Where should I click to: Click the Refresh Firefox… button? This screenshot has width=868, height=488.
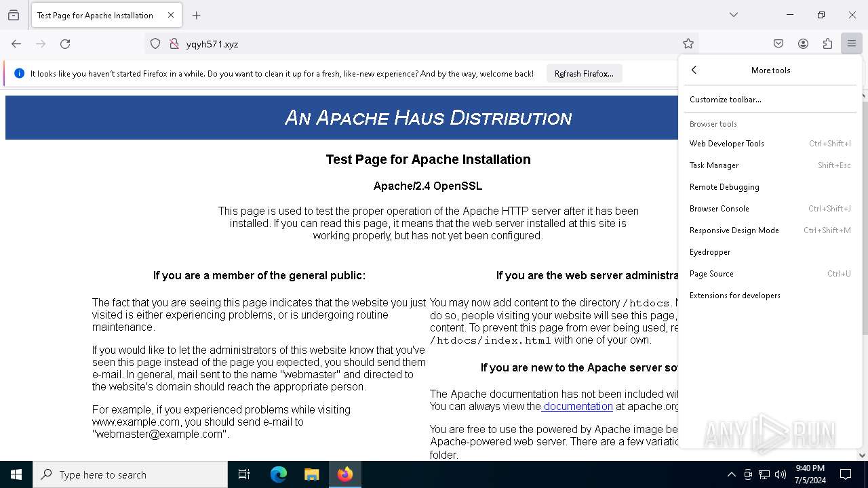(x=584, y=73)
